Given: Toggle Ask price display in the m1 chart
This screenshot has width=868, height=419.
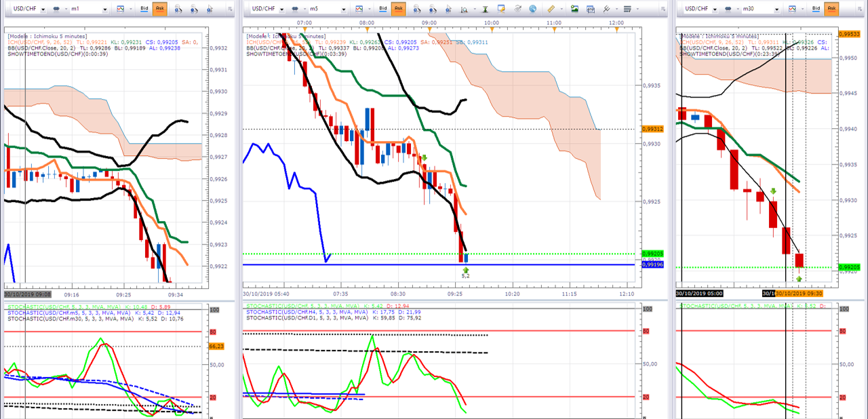Looking at the screenshot, I should (x=159, y=8).
